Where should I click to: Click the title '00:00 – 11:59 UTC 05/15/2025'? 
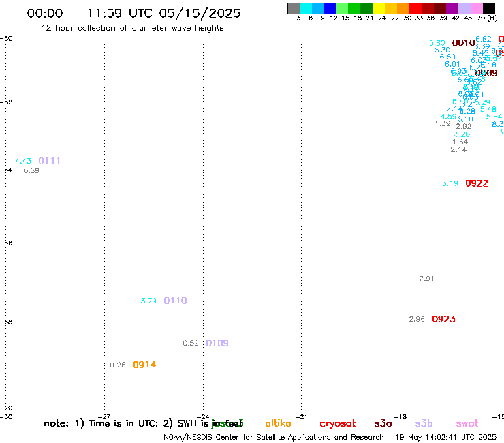tap(133, 13)
